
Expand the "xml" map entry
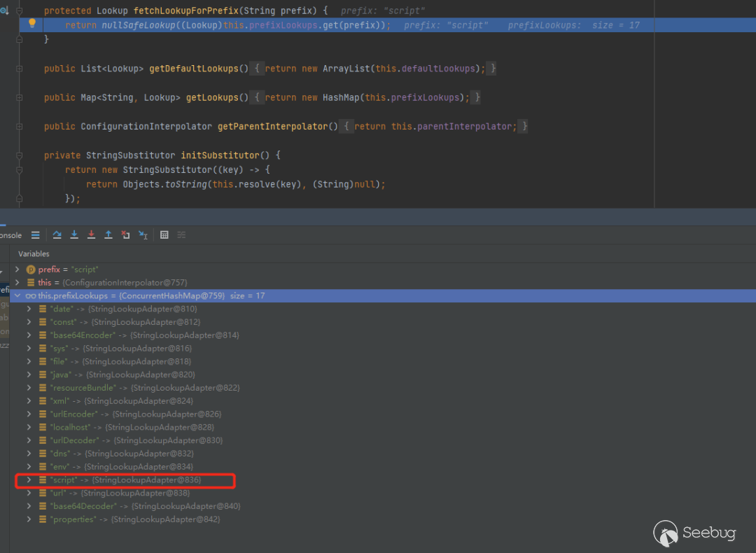(x=29, y=400)
